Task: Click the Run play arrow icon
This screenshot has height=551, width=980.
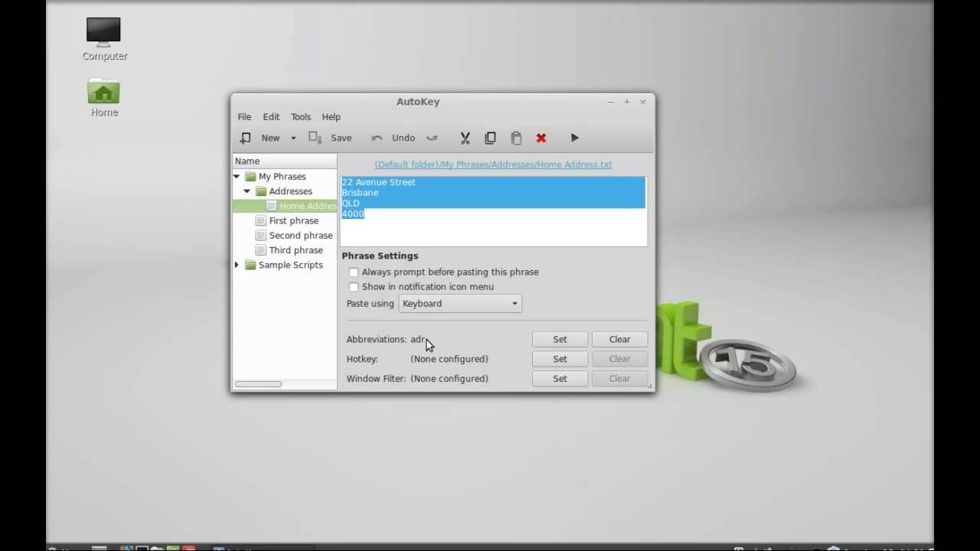Action: coord(574,138)
